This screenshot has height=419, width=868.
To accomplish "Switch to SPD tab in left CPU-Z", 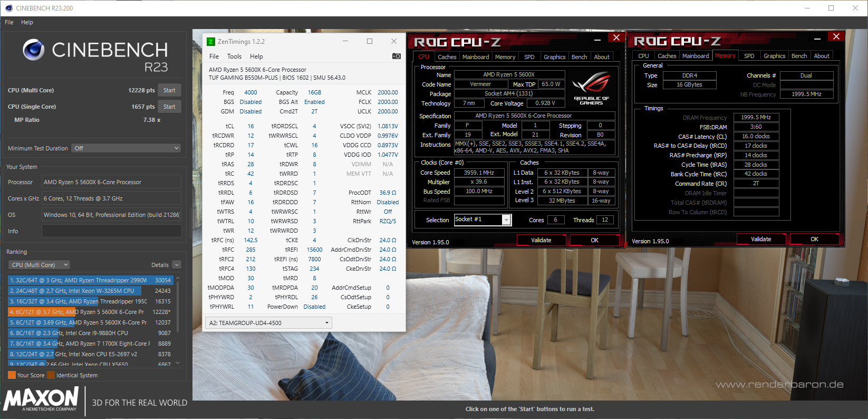I will click(x=529, y=57).
